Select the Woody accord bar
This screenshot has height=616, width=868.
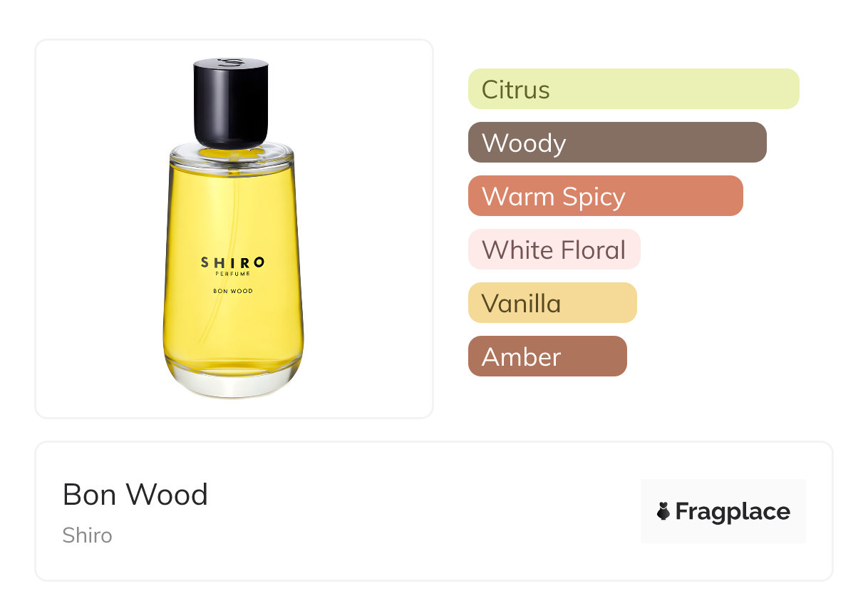(617, 143)
